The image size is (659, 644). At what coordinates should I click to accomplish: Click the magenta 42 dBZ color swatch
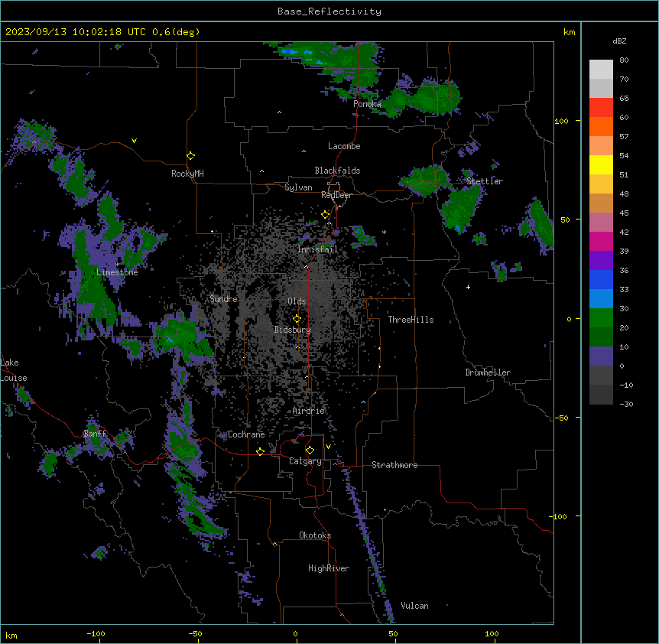pos(601,241)
